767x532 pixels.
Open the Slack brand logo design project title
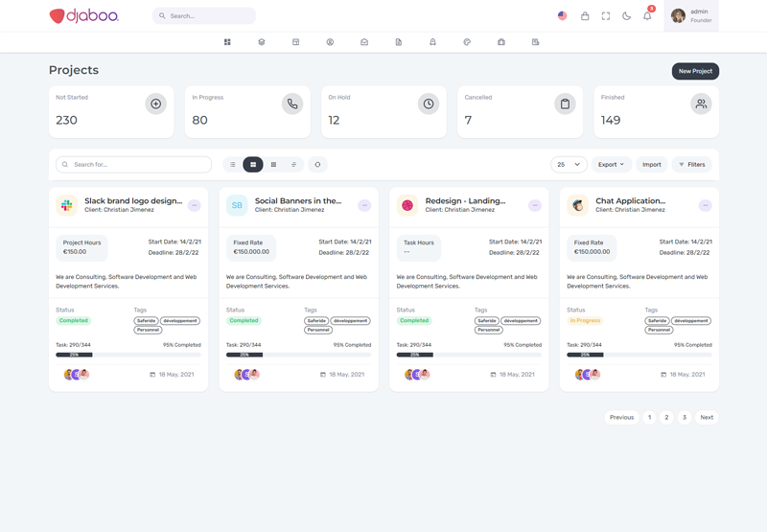pos(133,201)
